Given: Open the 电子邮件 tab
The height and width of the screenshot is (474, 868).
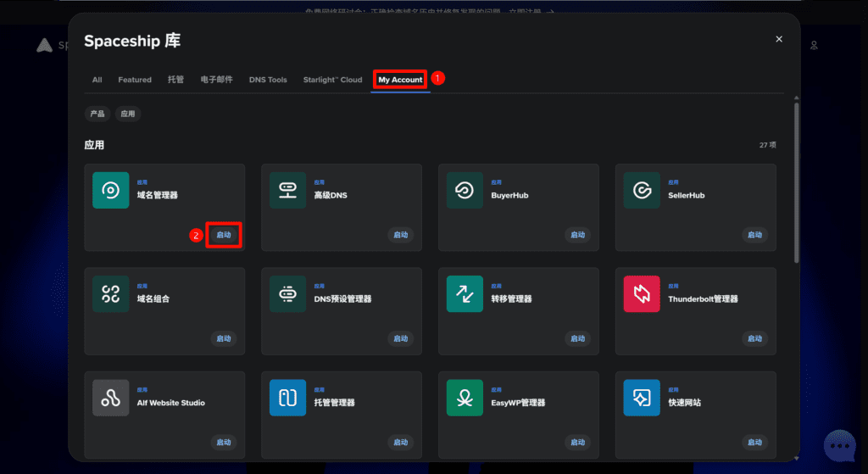Looking at the screenshot, I should (x=216, y=80).
